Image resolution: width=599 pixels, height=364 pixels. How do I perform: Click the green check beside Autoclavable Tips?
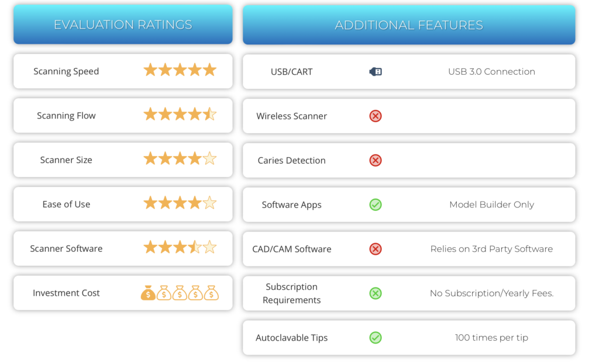click(376, 338)
